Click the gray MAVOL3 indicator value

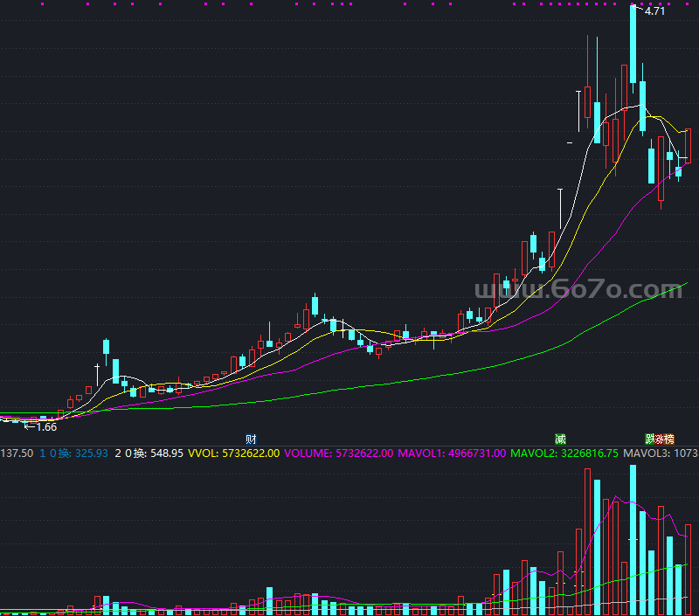tap(661, 453)
